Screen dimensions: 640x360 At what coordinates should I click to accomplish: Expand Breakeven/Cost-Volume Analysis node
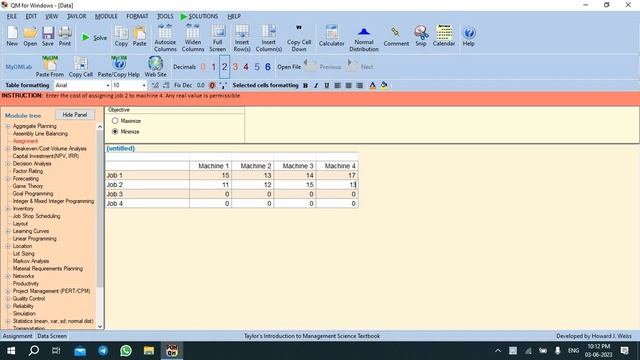[x=8, y=149]
